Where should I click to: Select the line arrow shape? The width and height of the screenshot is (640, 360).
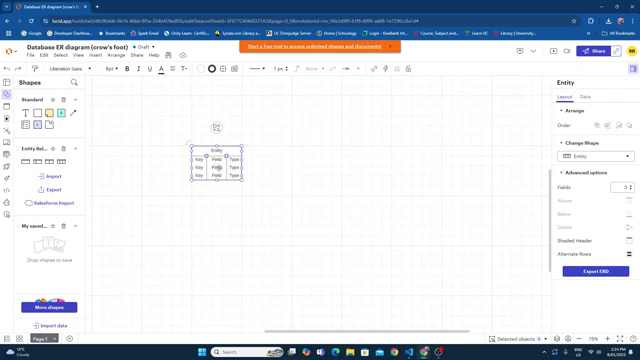73,113
